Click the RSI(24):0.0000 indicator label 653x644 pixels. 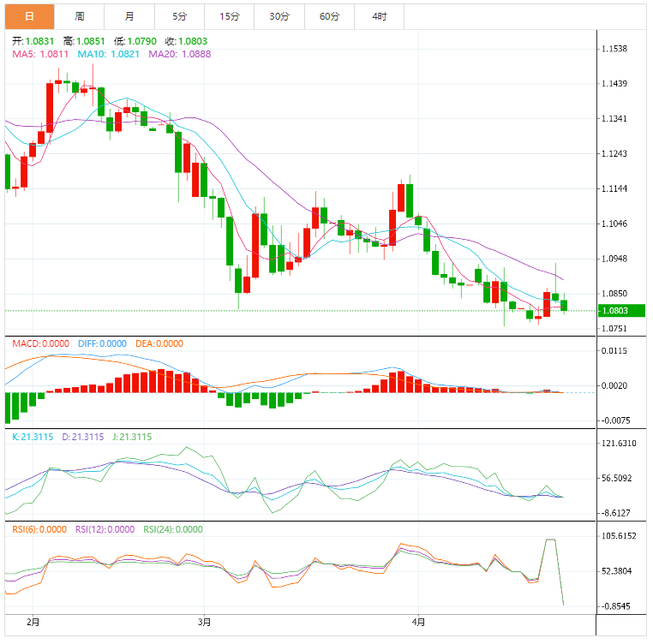[173, 529]
